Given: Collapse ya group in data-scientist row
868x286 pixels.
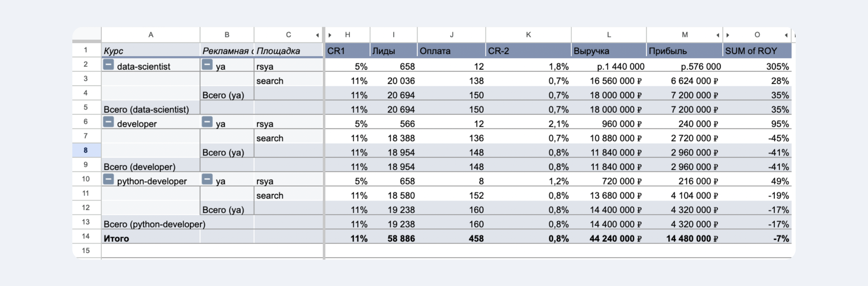Looking at the screenshot, I should (207, 65).
